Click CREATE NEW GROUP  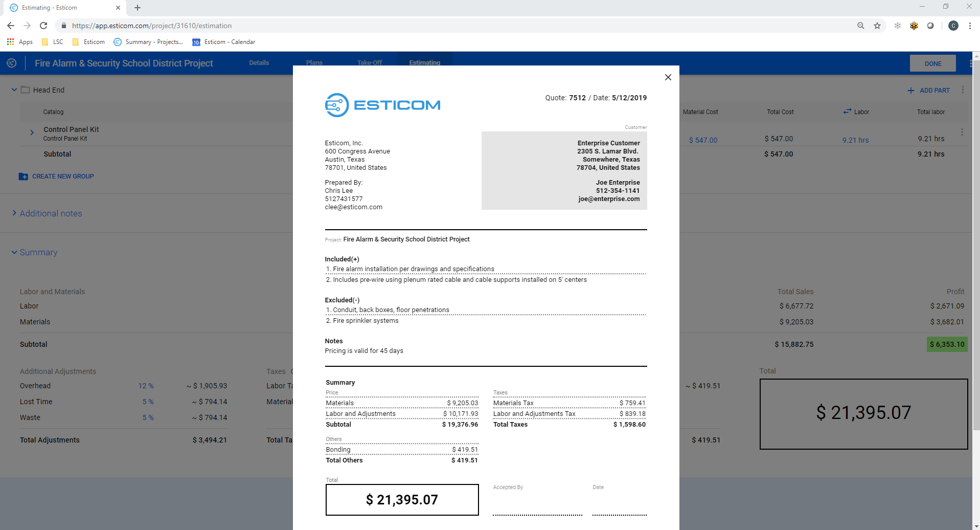point(56,176)
